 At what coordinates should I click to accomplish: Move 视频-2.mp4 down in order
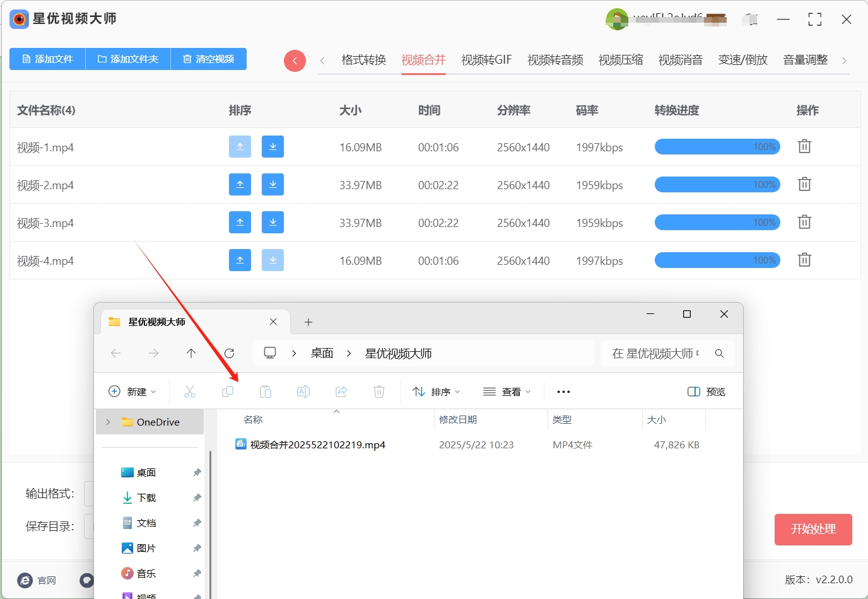click(273, 185)
